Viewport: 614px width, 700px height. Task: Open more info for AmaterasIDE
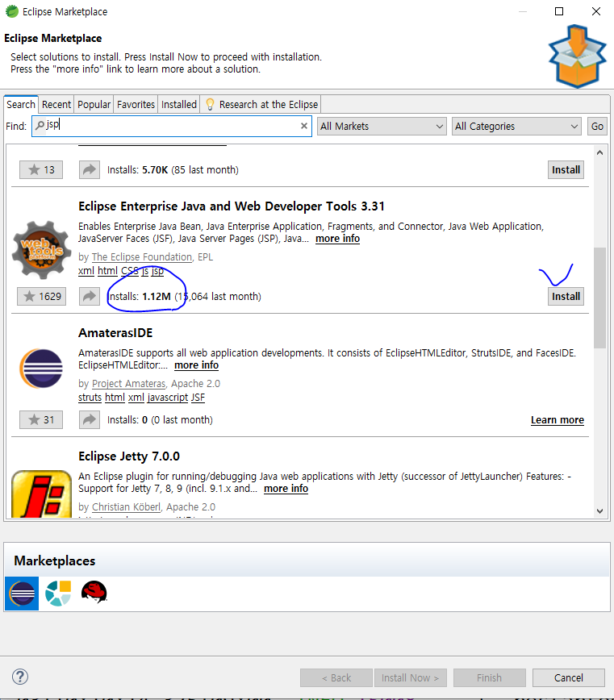197,365
